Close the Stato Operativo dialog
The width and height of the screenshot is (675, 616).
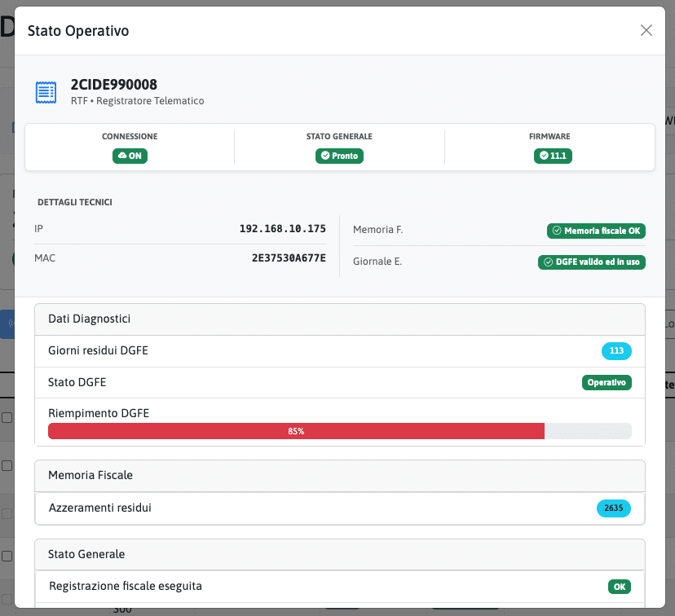click(x=646, y=31)
